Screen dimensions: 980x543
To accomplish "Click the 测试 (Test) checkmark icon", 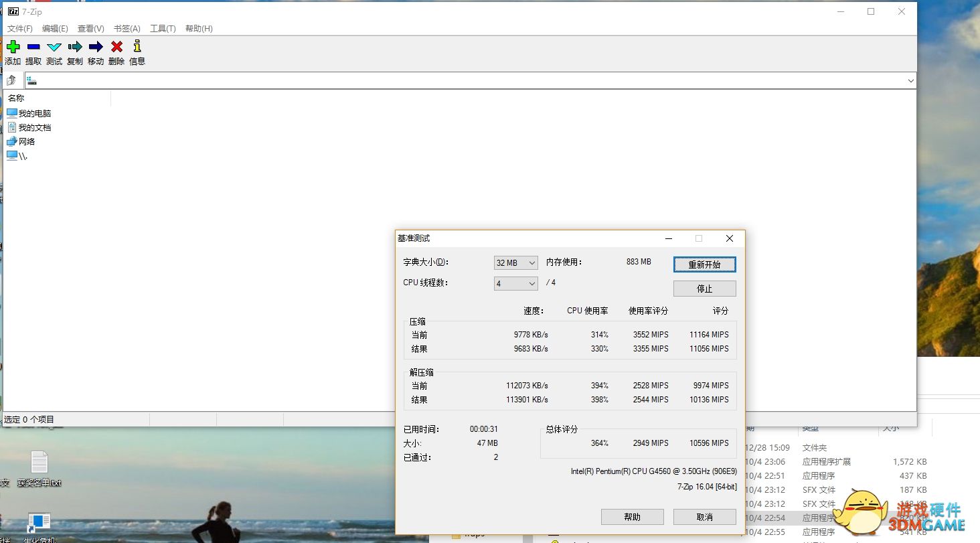I will pos(54,47).
